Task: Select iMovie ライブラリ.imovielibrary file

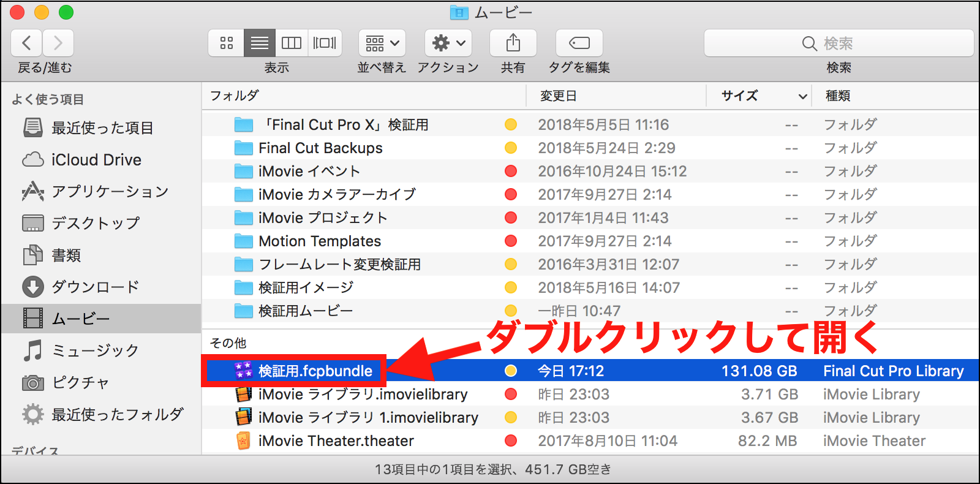Action: point(590,394)
